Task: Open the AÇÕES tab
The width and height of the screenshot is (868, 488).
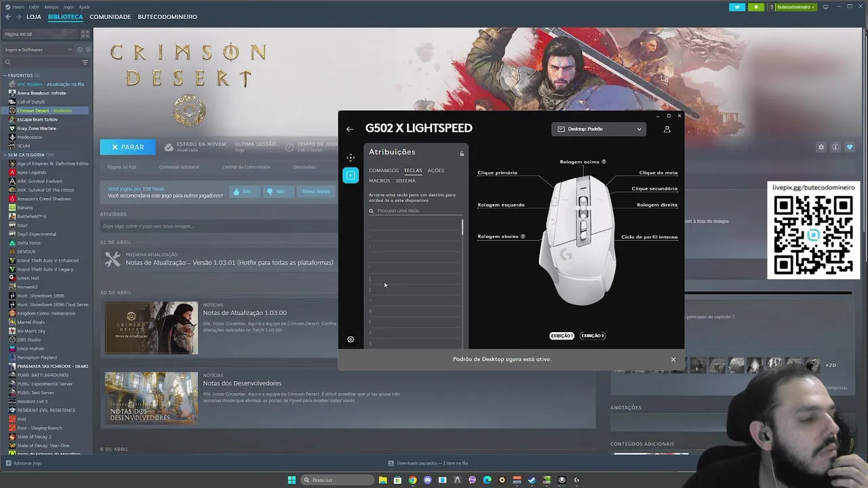Action: coord(436,171)
